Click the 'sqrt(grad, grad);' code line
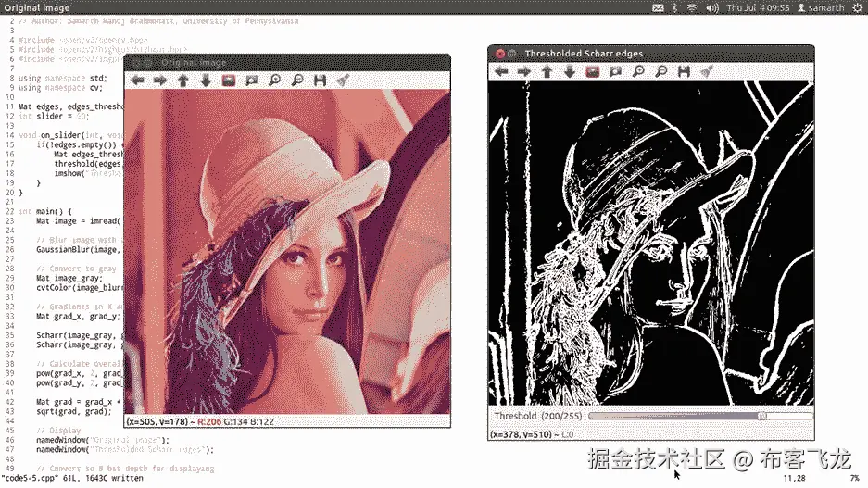 point(73,411)
